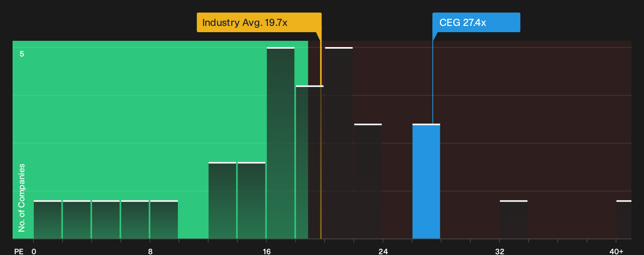Click the tallest green bar at PE 16

[280, 143]
